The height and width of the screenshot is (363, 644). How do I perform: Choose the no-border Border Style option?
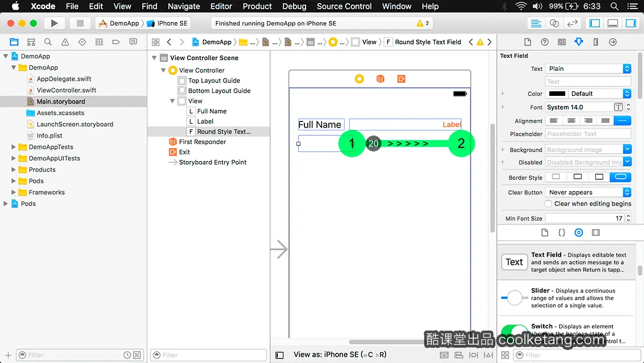(556, 177)
